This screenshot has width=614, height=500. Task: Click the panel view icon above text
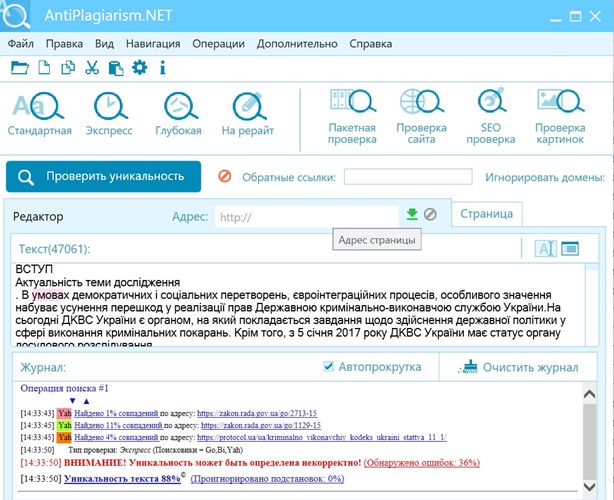[x=570, y=249]
